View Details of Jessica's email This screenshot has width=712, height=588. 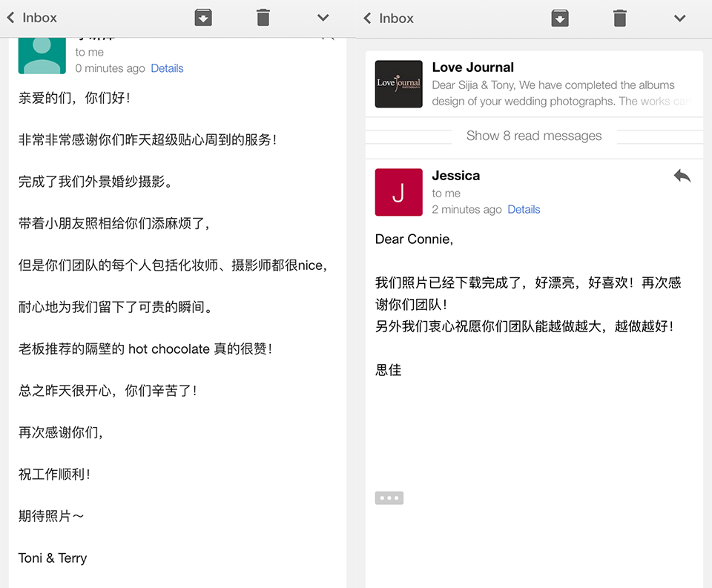524,209
